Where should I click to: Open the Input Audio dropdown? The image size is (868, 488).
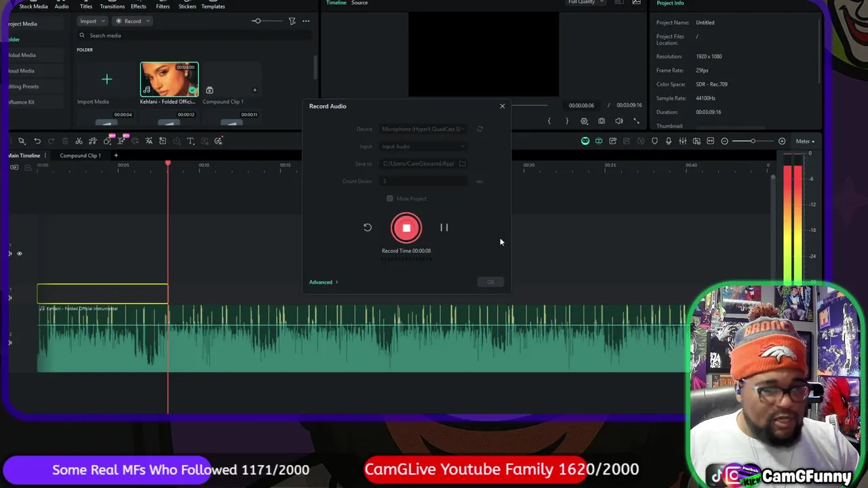(424, 146)
